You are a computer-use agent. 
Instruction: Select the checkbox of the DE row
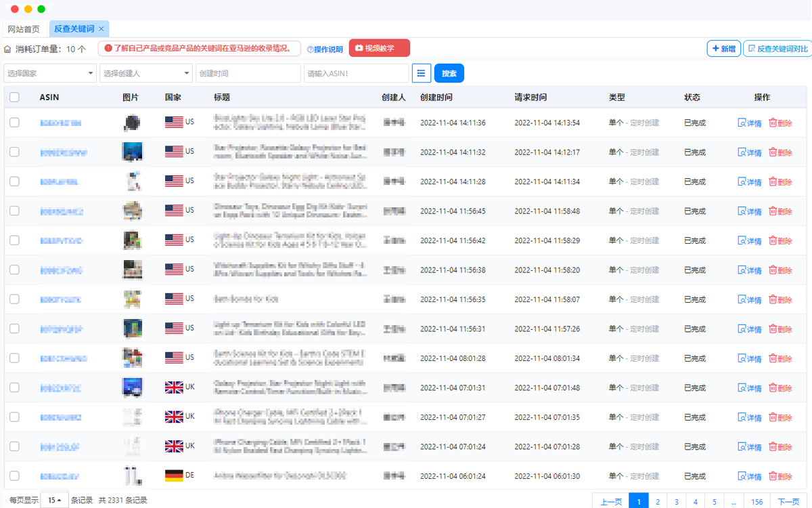coord(14,475)
